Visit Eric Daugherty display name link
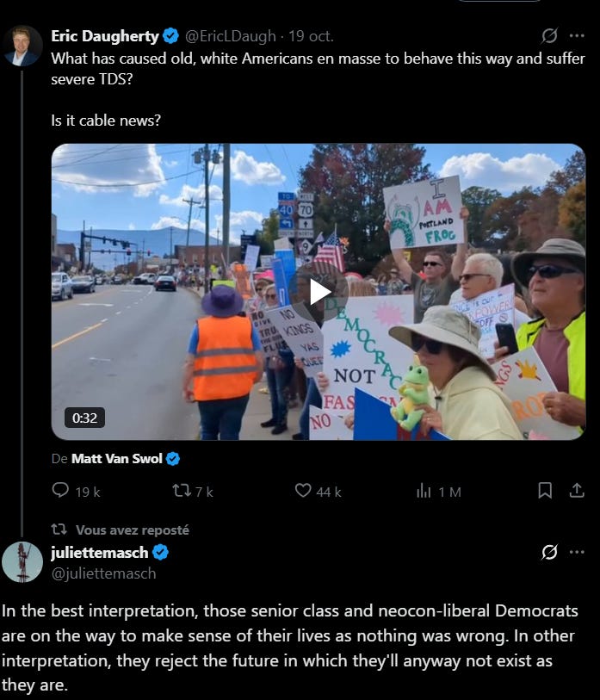Image resolution: width=600 pixels, height=700 pixels. pyautogui.click(x=105, y=35)
